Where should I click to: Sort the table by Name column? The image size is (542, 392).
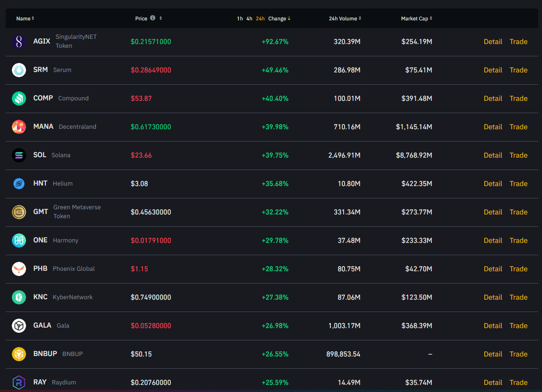click(x=25, y=18)
